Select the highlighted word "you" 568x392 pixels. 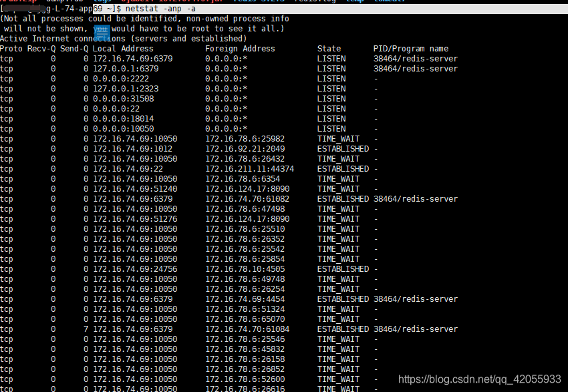point(100,29)
